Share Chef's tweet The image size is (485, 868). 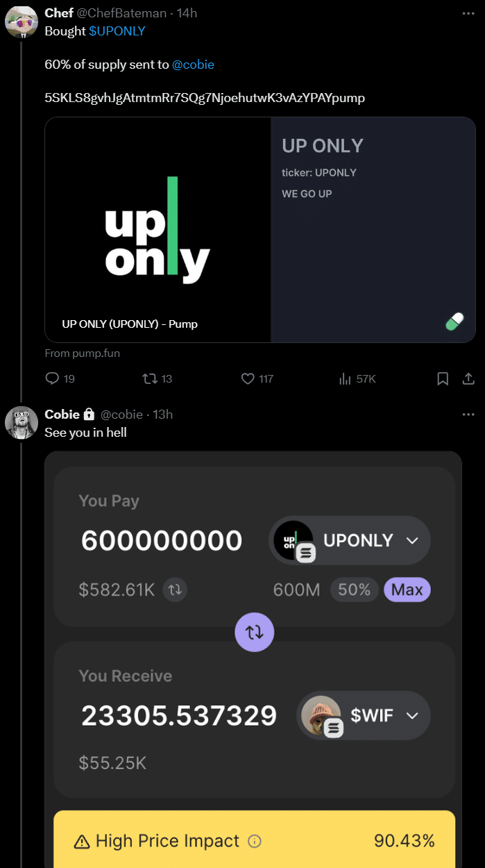[468, 378]
